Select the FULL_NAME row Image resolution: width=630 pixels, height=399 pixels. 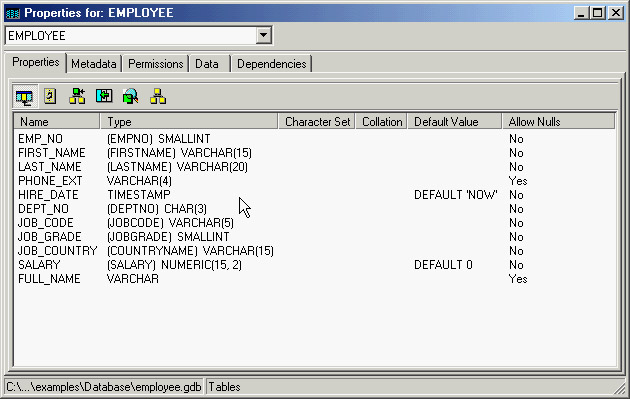(x=315, y=279)
